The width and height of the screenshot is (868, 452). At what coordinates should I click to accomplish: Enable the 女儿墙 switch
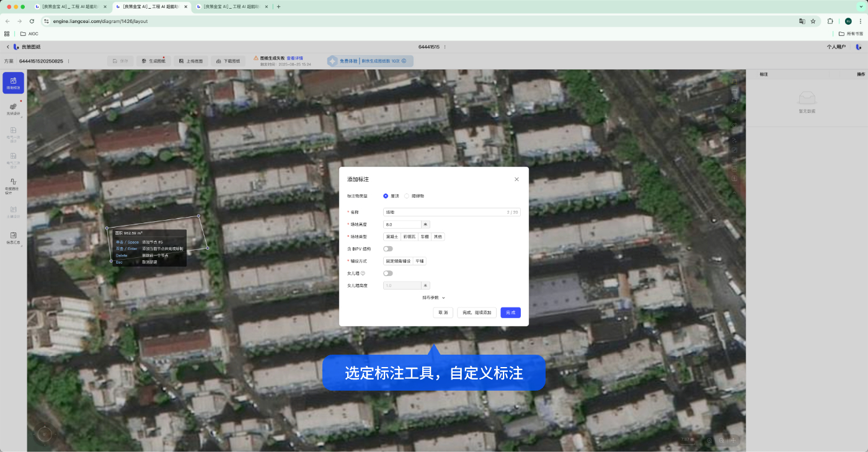tap(388, 273)
